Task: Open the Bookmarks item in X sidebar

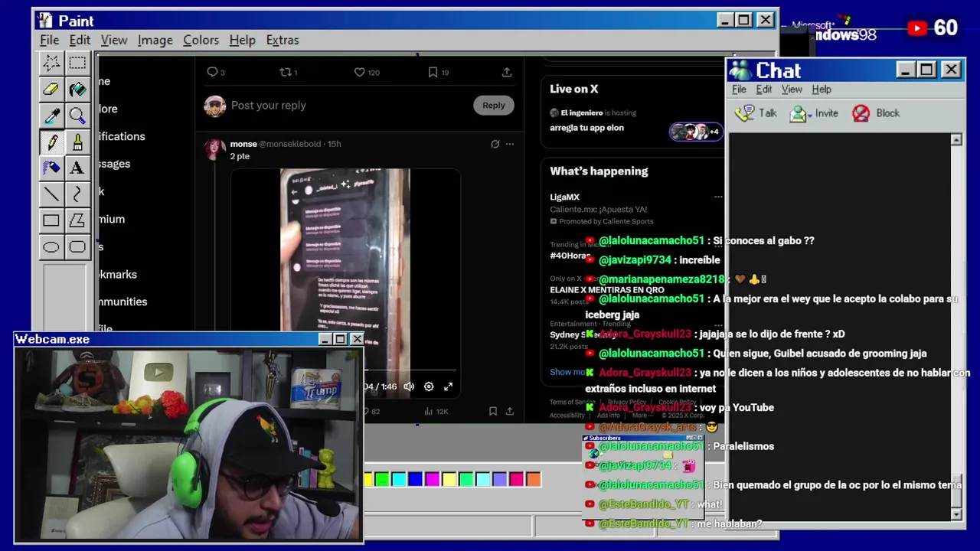Action: (117, 274)
